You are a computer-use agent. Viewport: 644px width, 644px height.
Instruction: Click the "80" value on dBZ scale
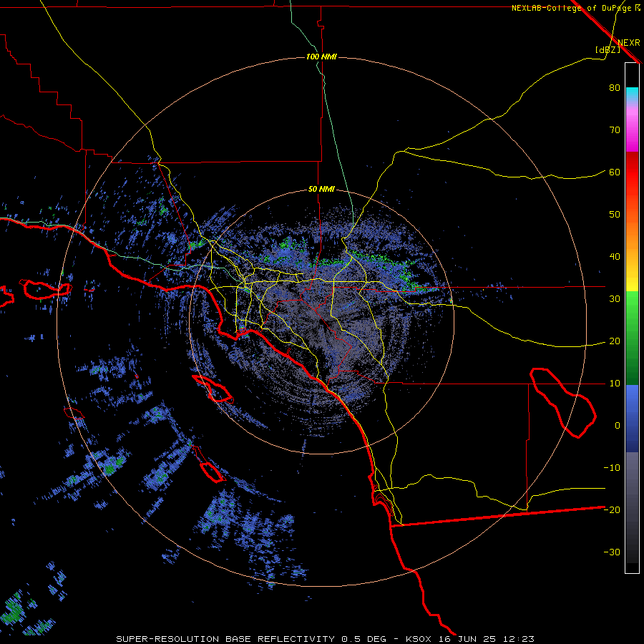coord(615,88)
